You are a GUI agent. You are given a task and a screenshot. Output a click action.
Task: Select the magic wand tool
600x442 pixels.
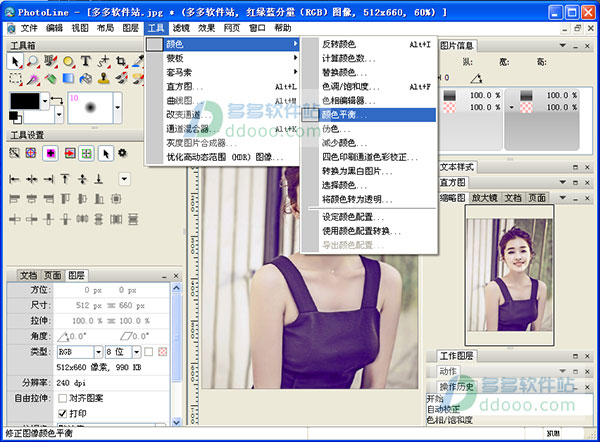(33, 79)
